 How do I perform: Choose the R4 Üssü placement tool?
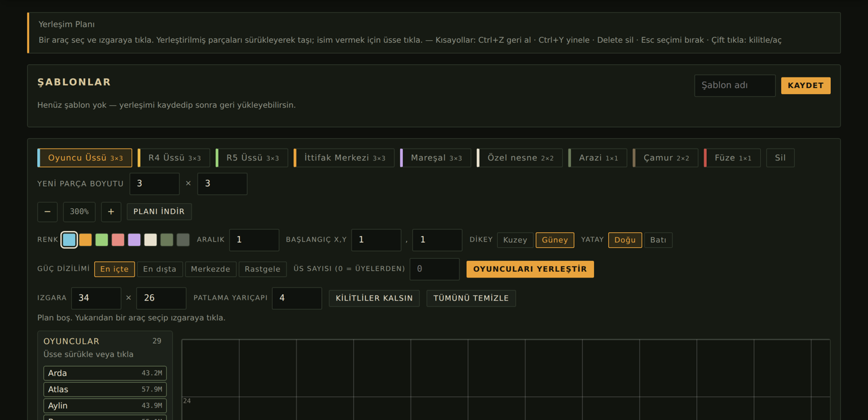tap(174, 158)
